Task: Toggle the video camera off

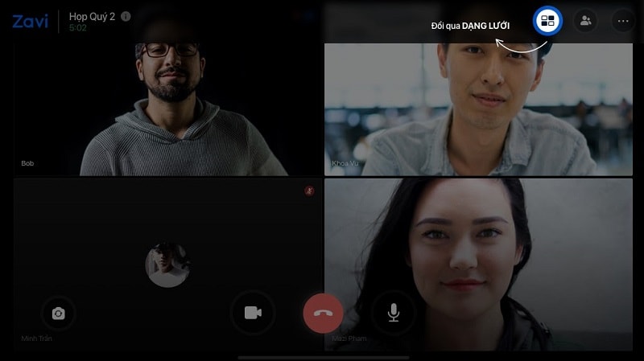Action: [x=253, y=313]
